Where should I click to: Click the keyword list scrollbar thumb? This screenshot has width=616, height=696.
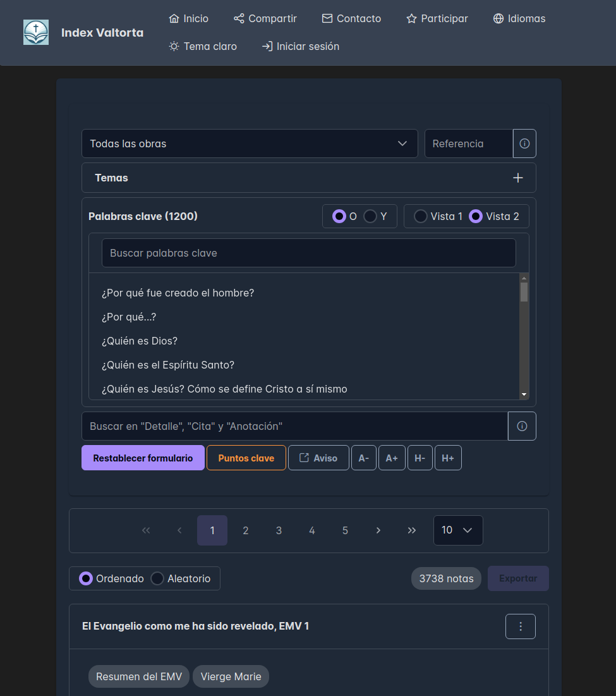click(x=524, y=292)
